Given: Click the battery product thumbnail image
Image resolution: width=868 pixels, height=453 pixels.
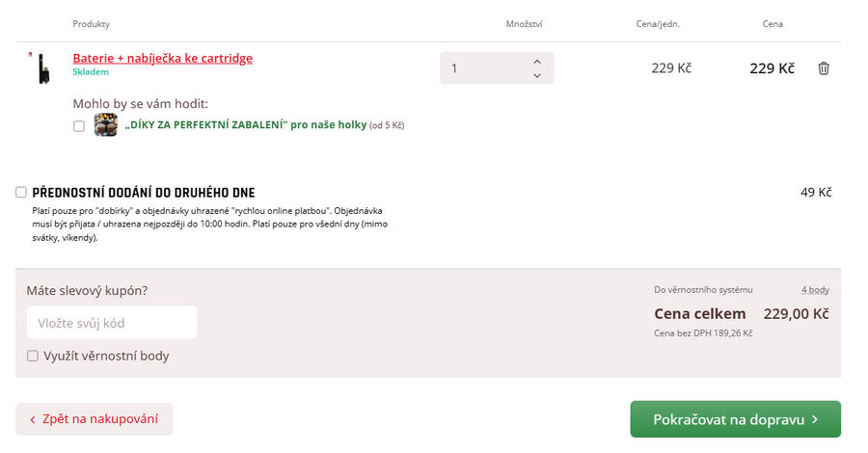Looking at the screenshot, I should coord(41,67).
